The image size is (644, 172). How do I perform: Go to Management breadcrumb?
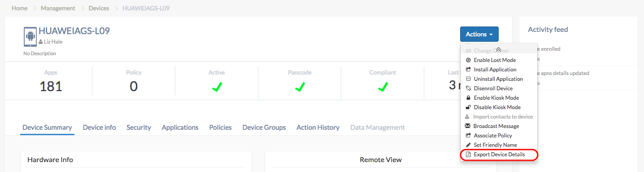click(57, 8)
